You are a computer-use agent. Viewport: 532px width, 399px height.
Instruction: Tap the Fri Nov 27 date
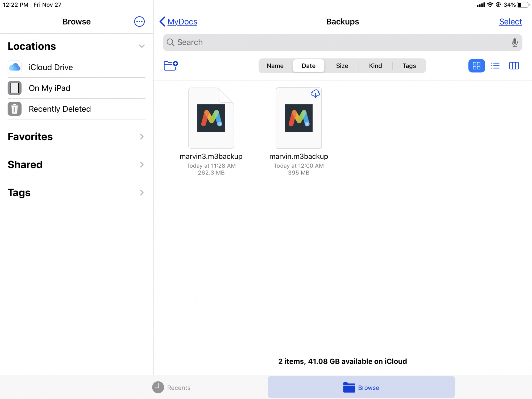click(47, 5)
